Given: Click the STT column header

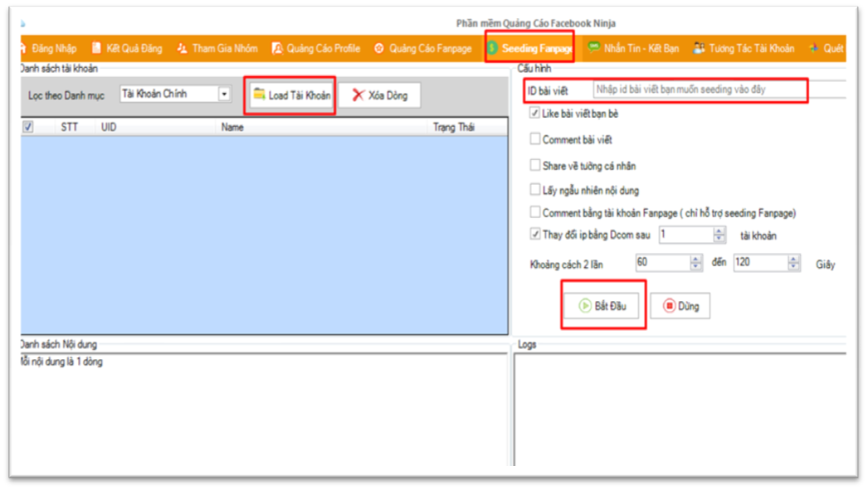Looking at the screenshot, I should (x=69, y=127).
